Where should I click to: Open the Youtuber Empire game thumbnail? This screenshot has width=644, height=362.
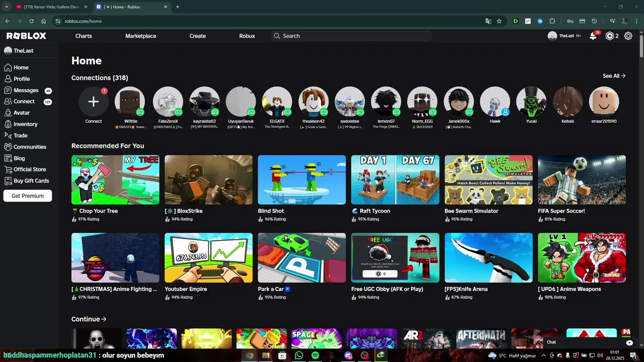pos(208,258)
